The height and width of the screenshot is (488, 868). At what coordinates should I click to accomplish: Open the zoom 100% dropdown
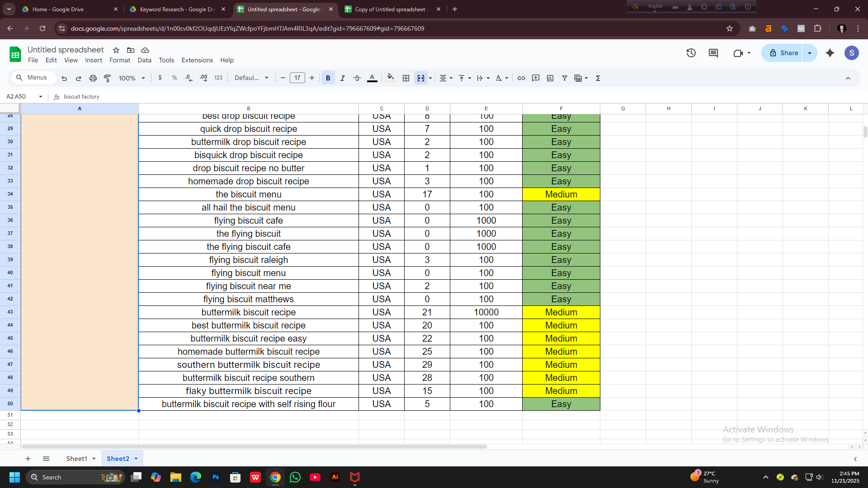[132, 78]
